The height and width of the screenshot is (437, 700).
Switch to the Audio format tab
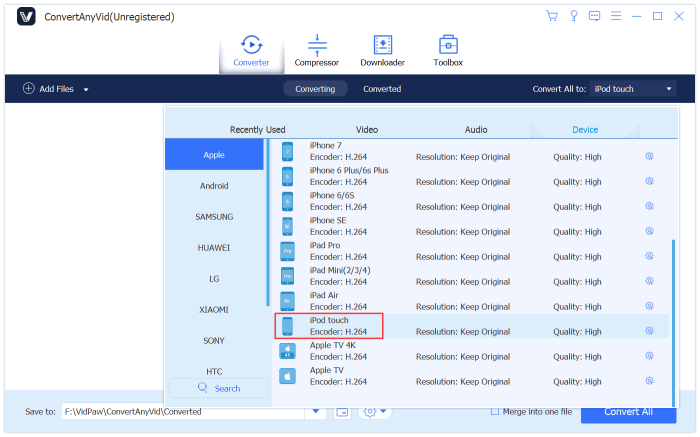click(476, 129)
